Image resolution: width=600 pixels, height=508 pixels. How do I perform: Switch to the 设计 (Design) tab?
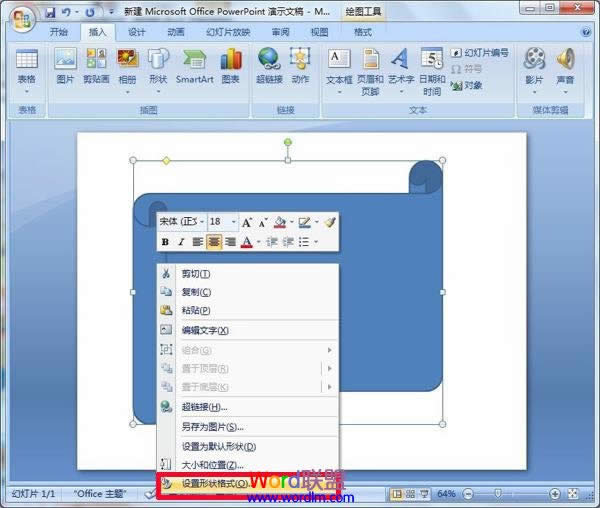(137, 32)
